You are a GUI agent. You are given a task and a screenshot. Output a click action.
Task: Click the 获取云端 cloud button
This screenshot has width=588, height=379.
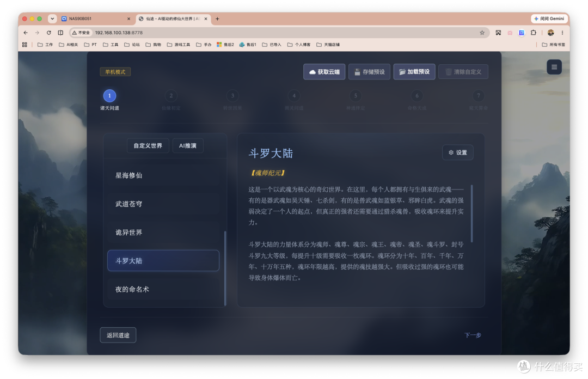pos(324,72)
